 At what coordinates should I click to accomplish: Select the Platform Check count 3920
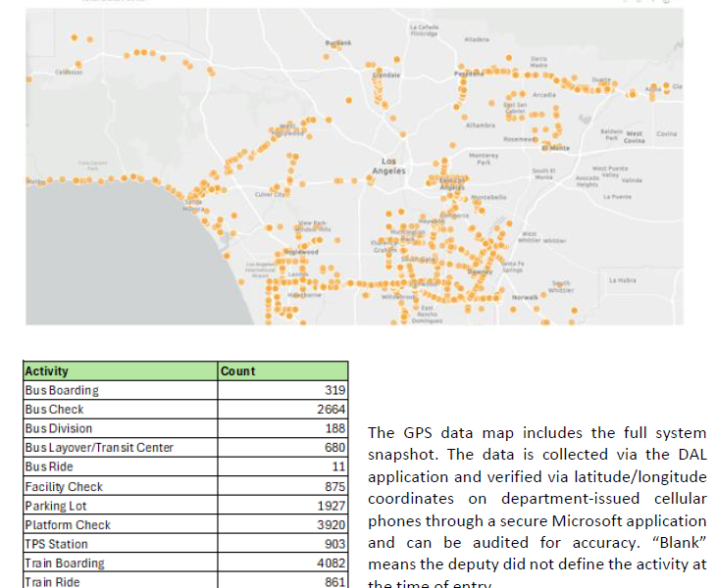coord(331,524)
